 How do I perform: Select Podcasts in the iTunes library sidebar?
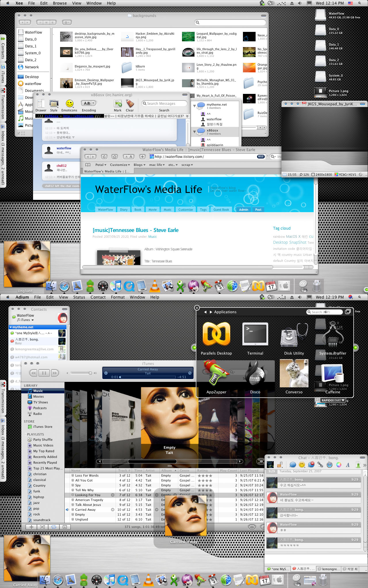coord(40,408)
